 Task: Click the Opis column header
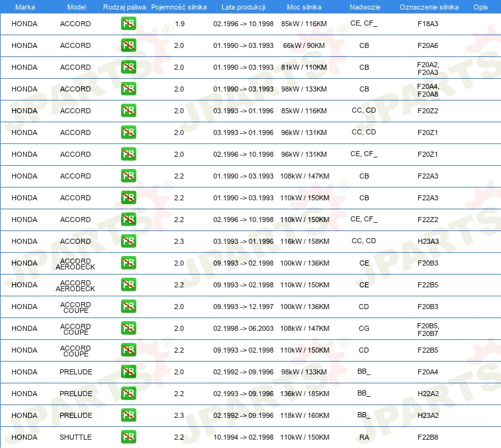pyautogui.click(x=480, y=7)
